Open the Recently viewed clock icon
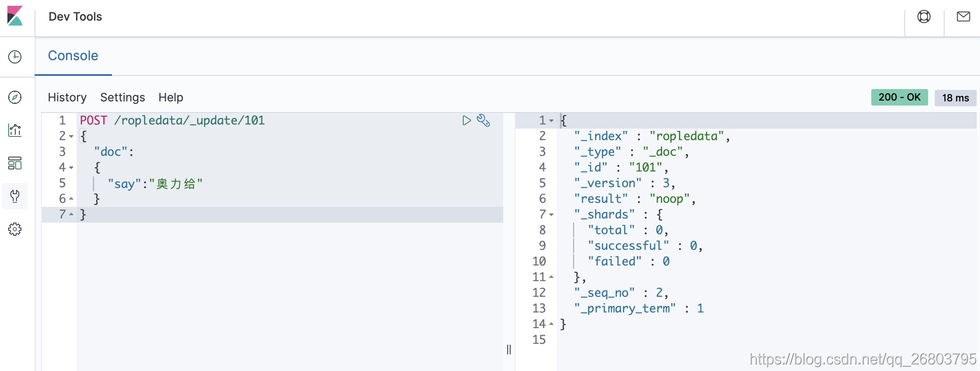980x371 pixels. 15,57
